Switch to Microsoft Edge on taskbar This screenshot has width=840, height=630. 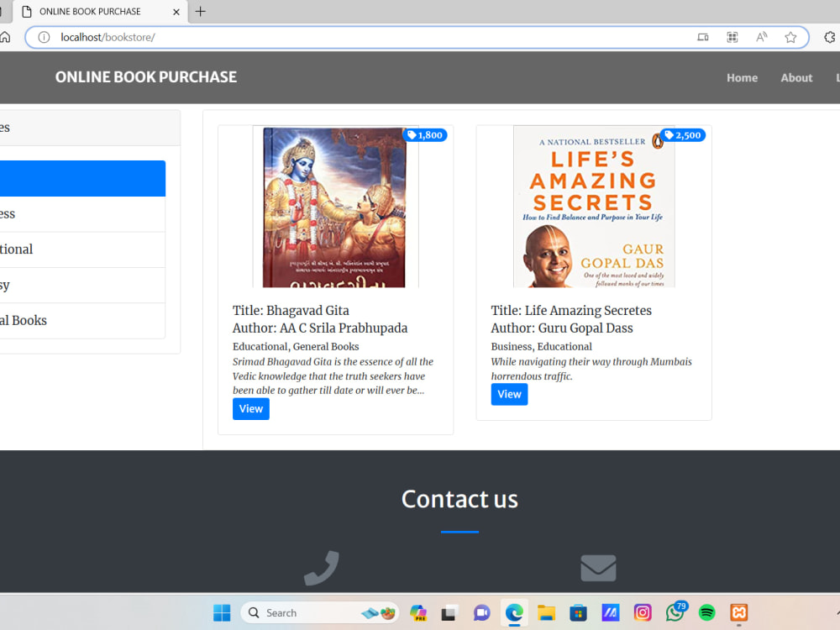(x=514, y=613)
